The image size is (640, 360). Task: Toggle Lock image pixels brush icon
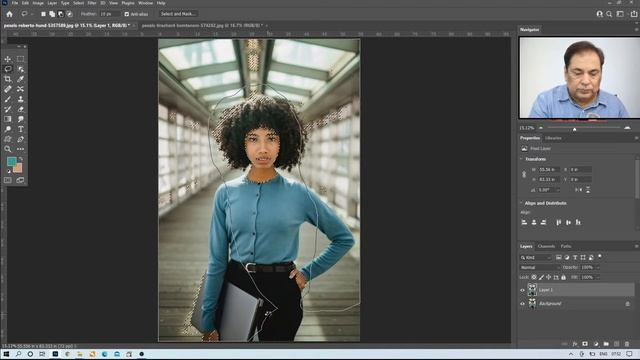click(541, 277)
